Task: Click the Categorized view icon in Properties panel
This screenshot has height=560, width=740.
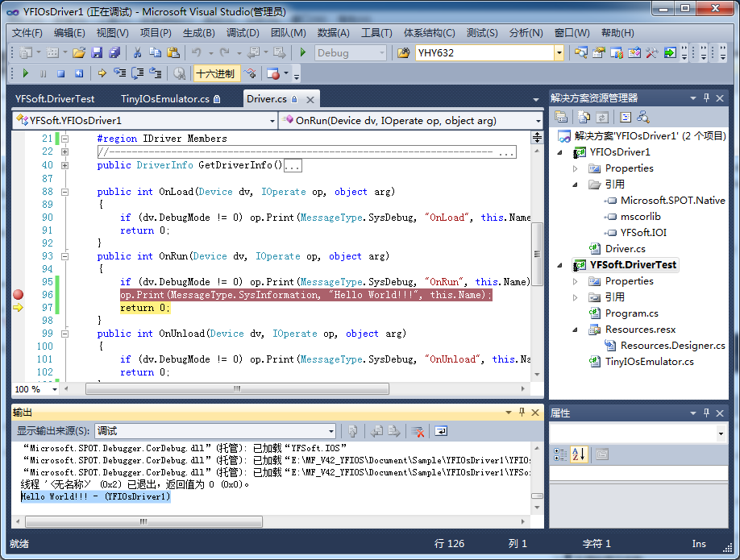Action: 560,454
